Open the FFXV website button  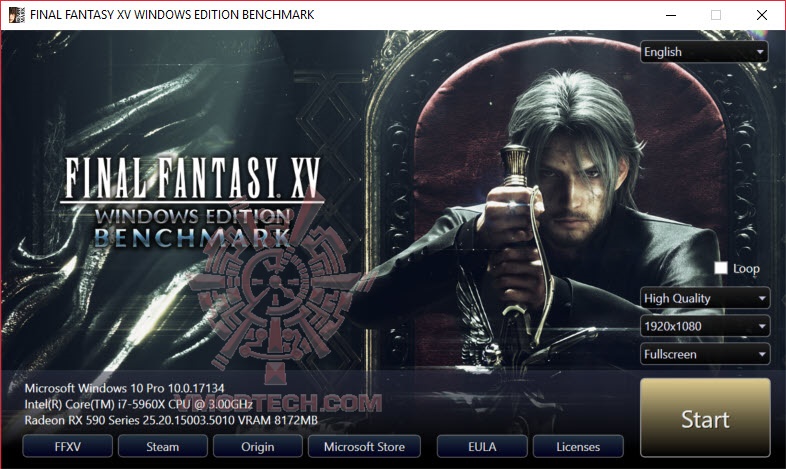(68, 446)
